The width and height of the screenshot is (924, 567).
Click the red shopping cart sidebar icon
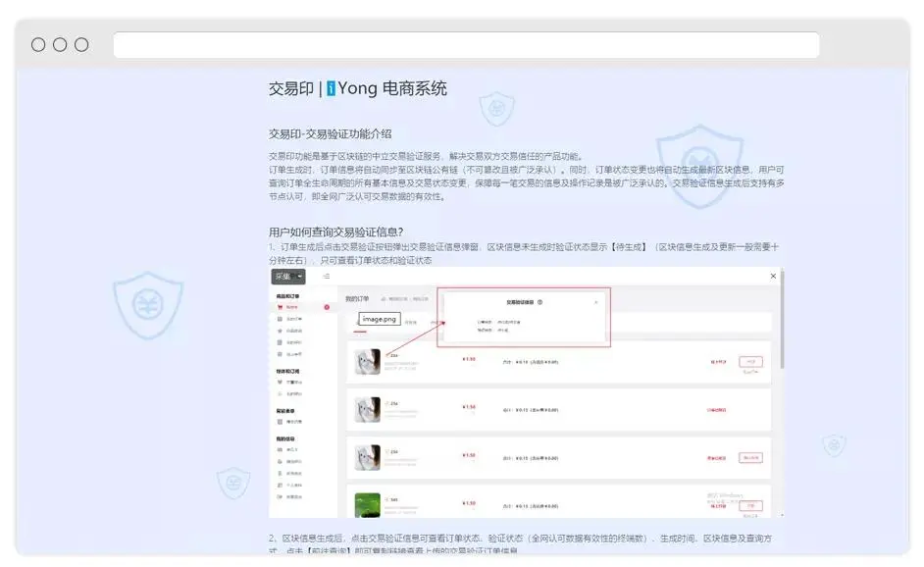[280, 307]
